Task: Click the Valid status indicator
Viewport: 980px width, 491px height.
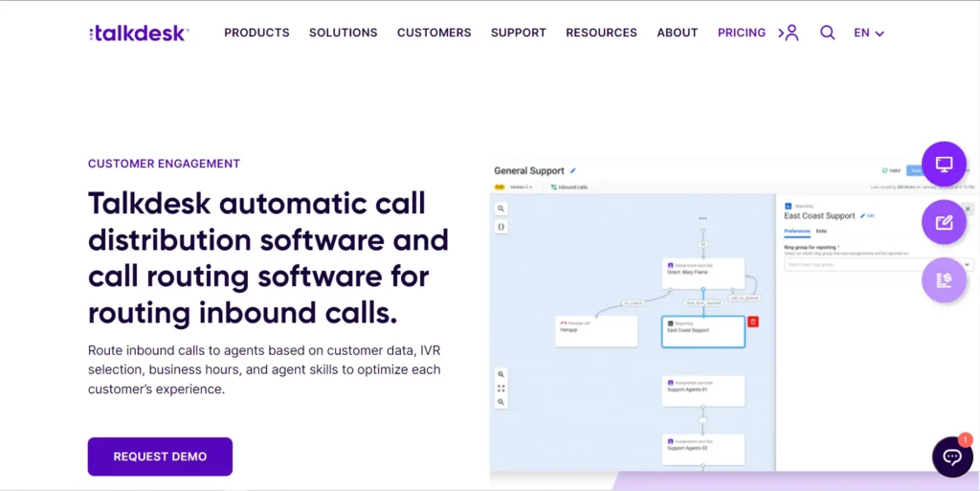Action: (x=891, y=170)
